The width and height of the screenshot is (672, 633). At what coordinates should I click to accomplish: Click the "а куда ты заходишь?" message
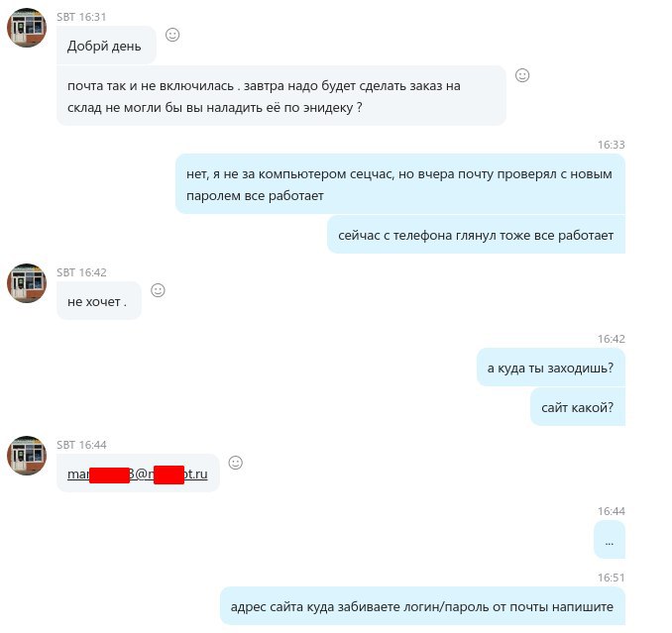click(x=551, y=368)
